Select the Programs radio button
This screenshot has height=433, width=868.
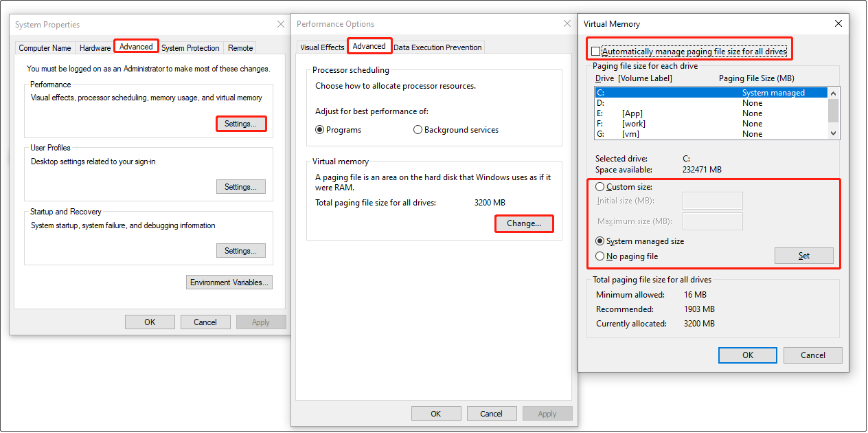pos(319,129)
